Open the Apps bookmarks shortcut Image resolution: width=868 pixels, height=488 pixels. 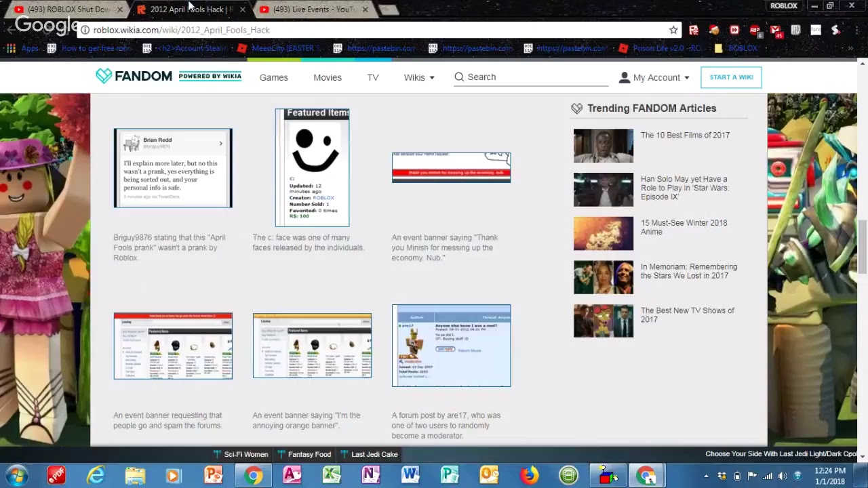(23, 48)
